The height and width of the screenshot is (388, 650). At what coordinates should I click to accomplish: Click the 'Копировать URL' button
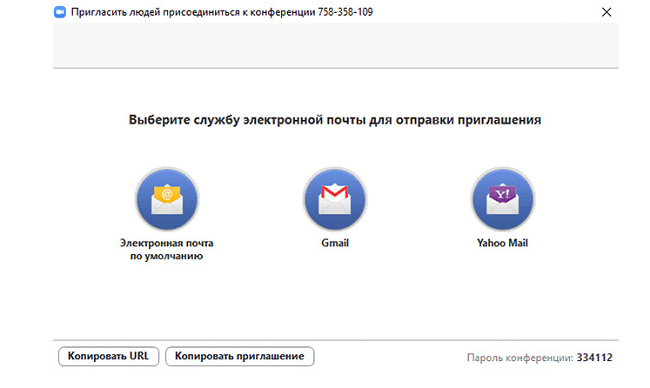(x=108, y=356)
